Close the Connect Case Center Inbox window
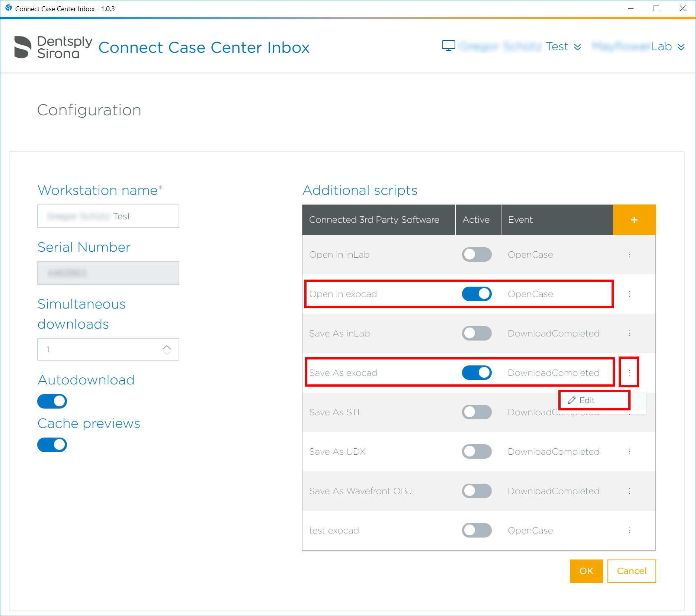Viewport: 696px width, 616px height. 683,9
